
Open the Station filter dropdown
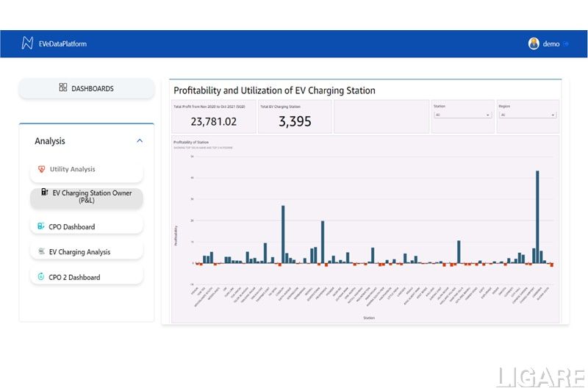click(x=462, y=115)
